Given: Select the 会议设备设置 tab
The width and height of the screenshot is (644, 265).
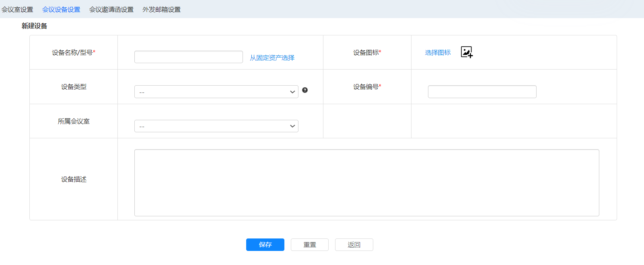Looking at the screenshot, I should point(61,9).
